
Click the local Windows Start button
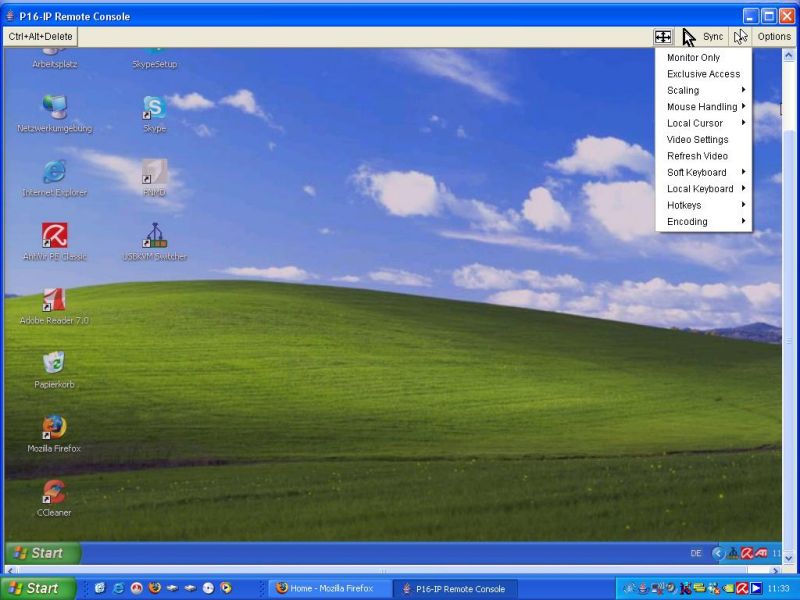pyautogui.click(x=38, y=588)
